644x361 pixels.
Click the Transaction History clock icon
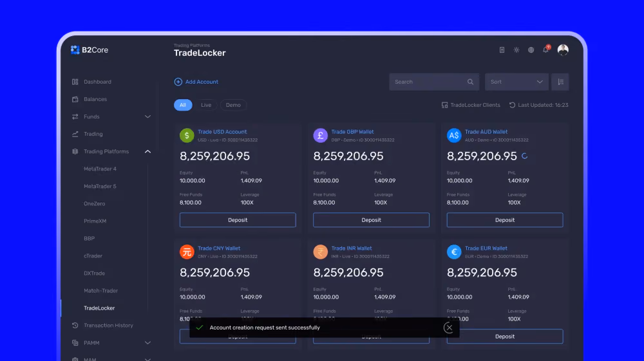click(75, 326)
